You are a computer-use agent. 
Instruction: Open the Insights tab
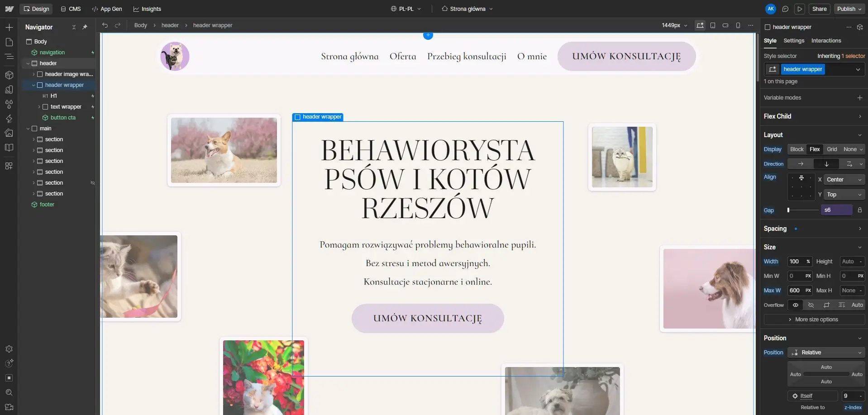point(147,9)
